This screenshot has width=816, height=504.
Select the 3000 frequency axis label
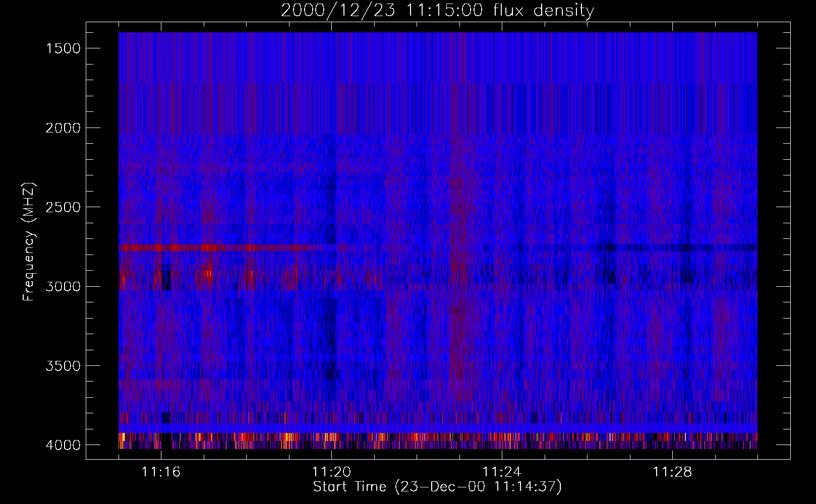point(63,287)
